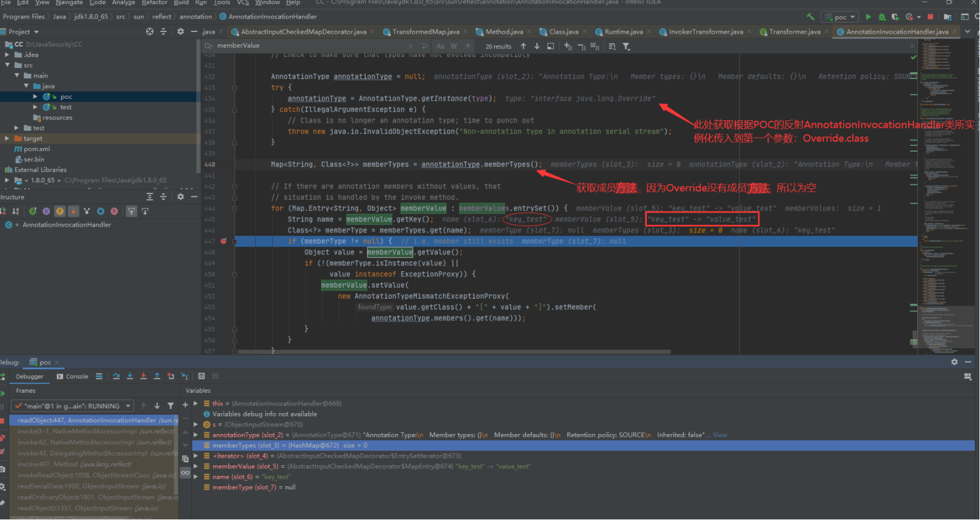Open search filter funnel icon
Viewport: 980px width, 520px height.
626,46
